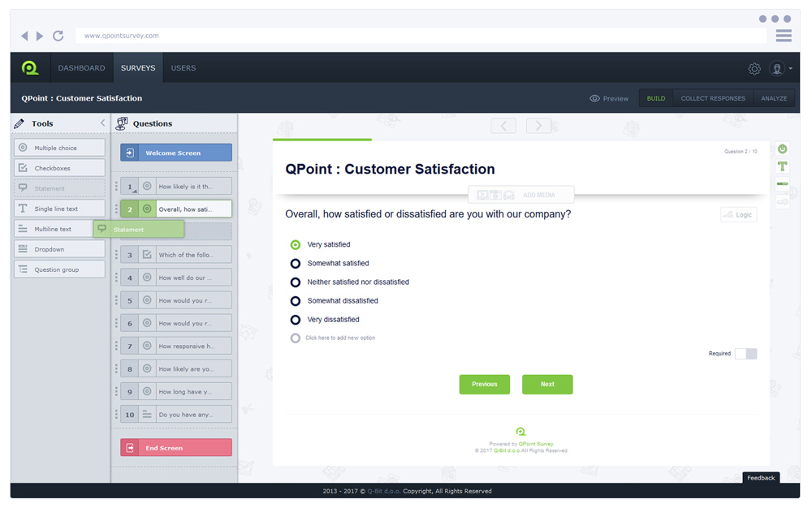
Task: Click the Add Media bar
Action: click(x=521, y=195)
